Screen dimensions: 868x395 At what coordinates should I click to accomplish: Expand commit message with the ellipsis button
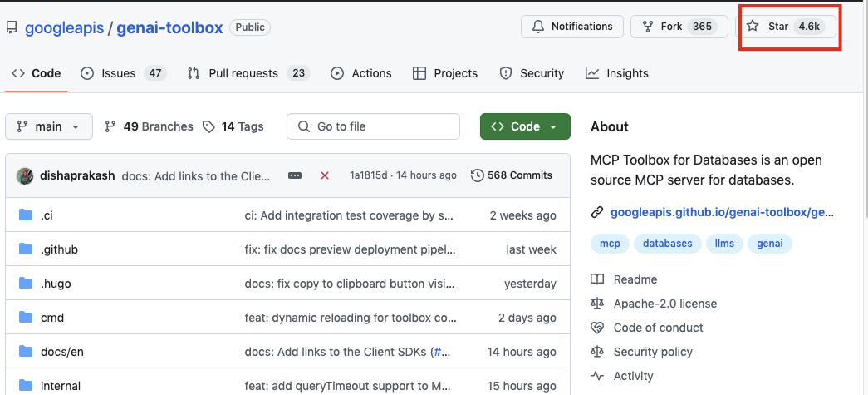pyautogui.click(x=295, y=175)
